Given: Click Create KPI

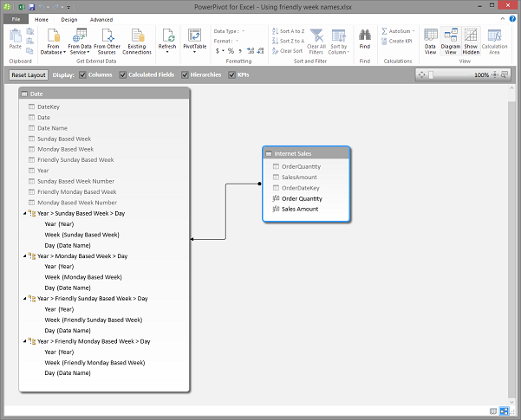Looking at the screenshot, I should (x=397, y=42).
